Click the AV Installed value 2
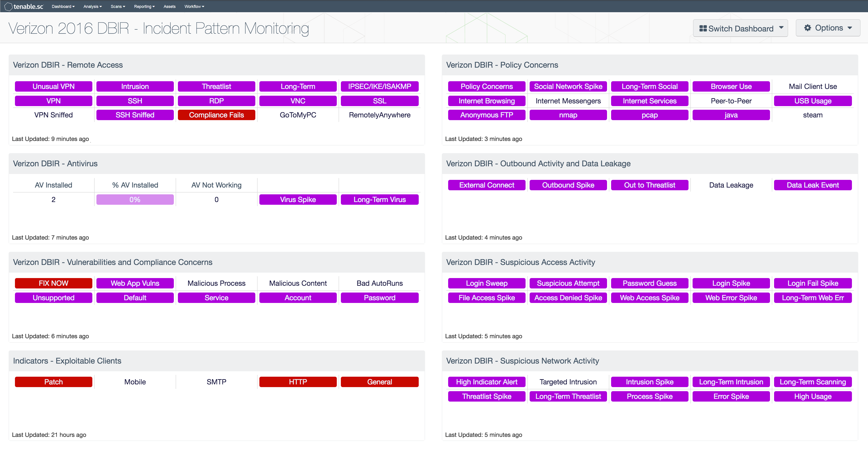 click(54, 200)
